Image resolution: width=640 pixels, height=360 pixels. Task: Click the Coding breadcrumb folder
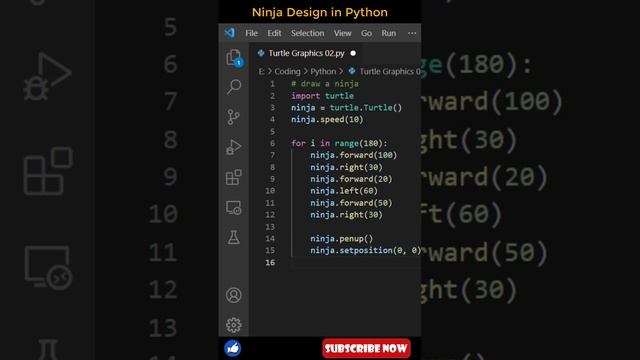pyautogui.click(x=287, y=71)
